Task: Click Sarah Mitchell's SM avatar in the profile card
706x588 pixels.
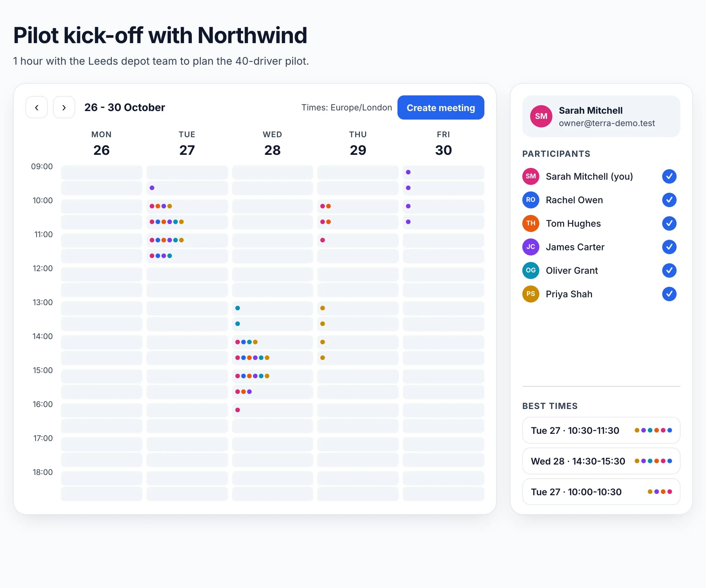Action: (541, 116)
